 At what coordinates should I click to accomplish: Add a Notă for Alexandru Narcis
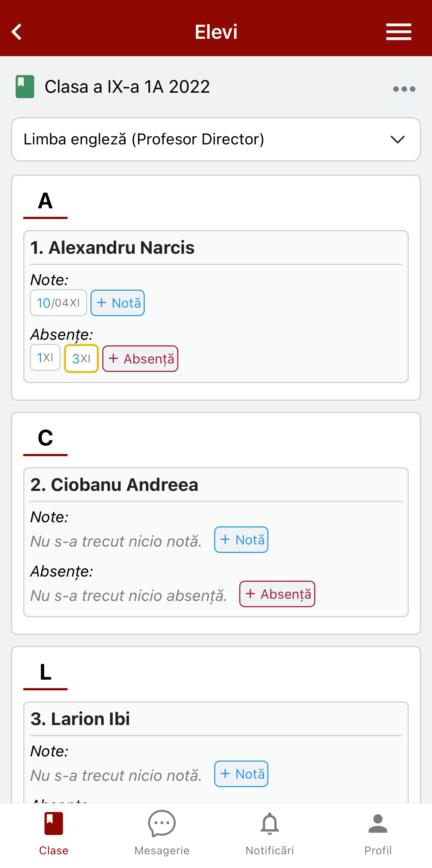117,303
